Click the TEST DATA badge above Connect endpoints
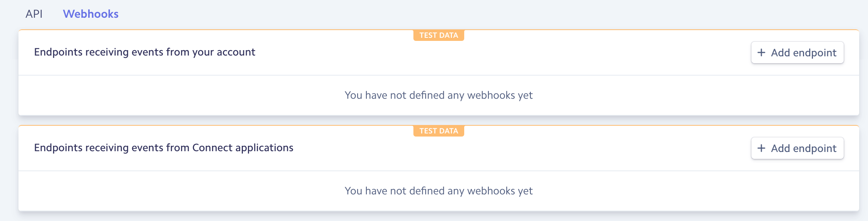 438,131
